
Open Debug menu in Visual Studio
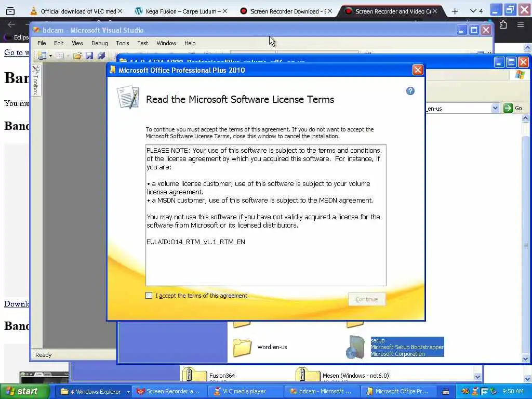tap(99, 43)
